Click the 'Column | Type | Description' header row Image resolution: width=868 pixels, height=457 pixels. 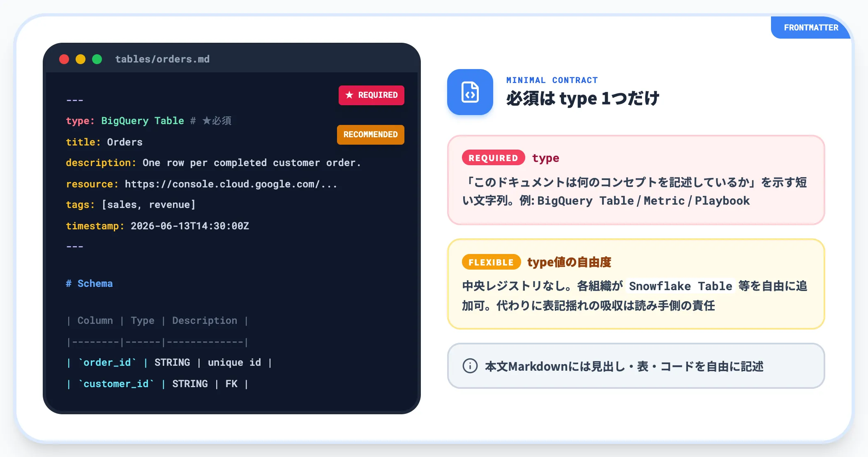click(157, 321)
